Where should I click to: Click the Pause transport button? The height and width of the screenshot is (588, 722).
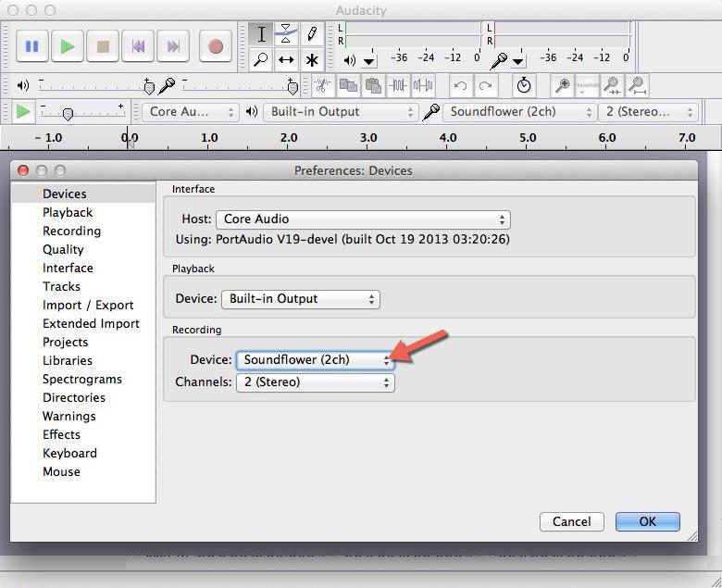coord(32,45)
